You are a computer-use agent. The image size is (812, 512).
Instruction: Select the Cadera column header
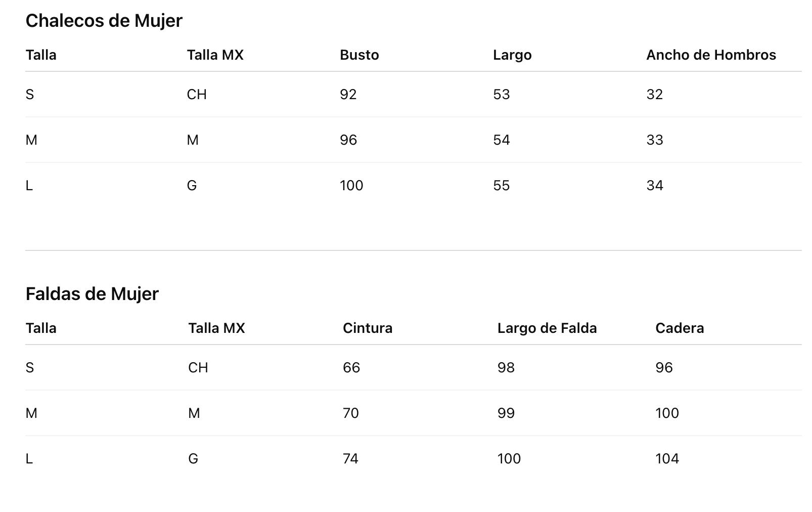(680, 328)
